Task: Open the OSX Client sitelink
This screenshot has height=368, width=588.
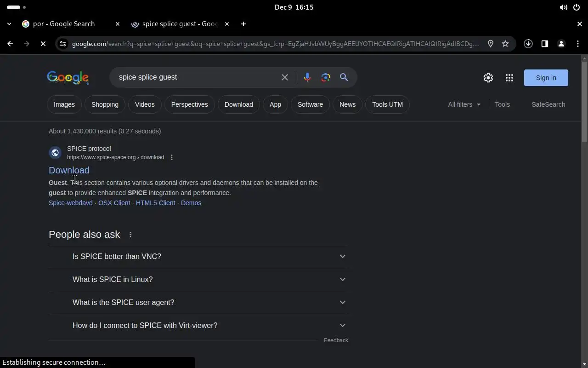Action: (114, 203)
